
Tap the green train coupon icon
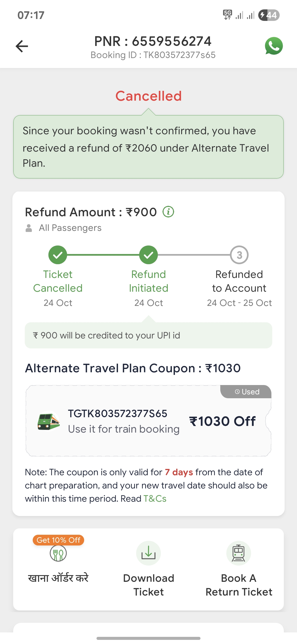[x=49, y=421]
